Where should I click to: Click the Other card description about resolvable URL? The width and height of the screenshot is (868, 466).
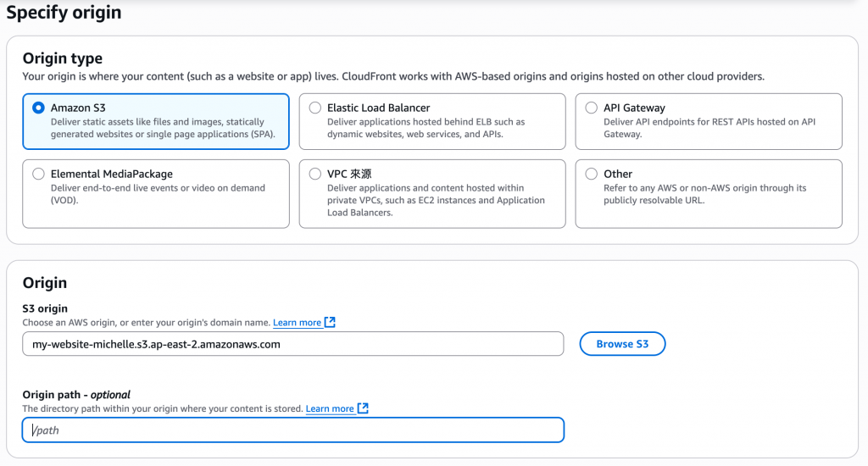pyautogui.click(x=704, y=194)
